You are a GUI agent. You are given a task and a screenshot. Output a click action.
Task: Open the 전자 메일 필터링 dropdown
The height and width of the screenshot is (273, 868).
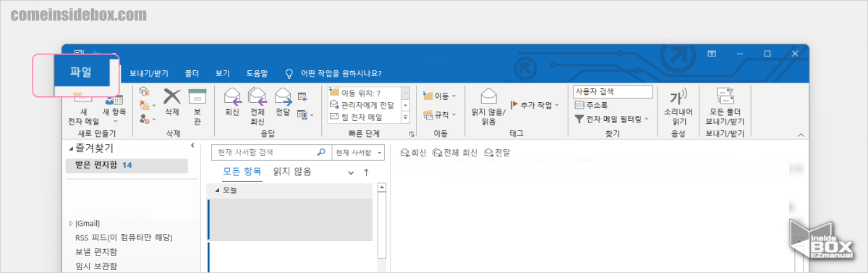pos(612,119)
